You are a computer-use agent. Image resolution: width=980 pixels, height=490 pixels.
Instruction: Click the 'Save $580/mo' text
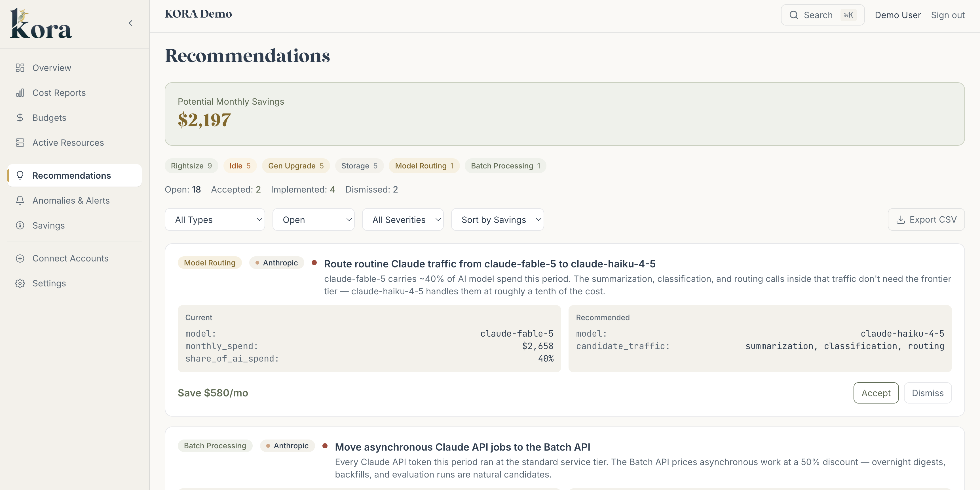[x=213, y=393]
